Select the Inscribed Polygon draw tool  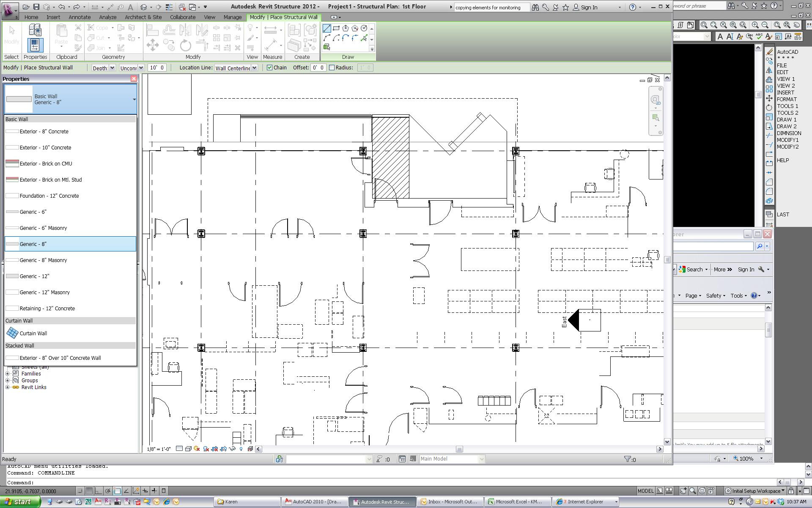[x=346, y=28]
